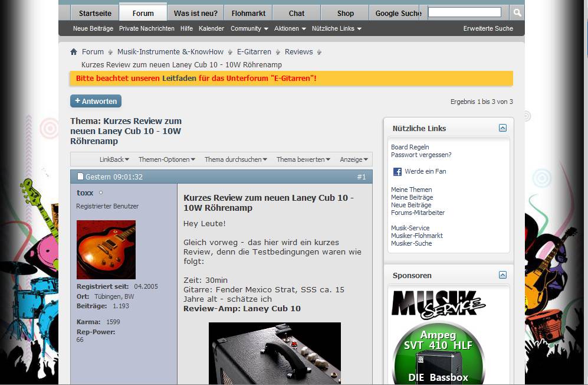
Task: Click the Ergebnis 1 bis 3 von 3 text
Action: click(x=481, y=102)
